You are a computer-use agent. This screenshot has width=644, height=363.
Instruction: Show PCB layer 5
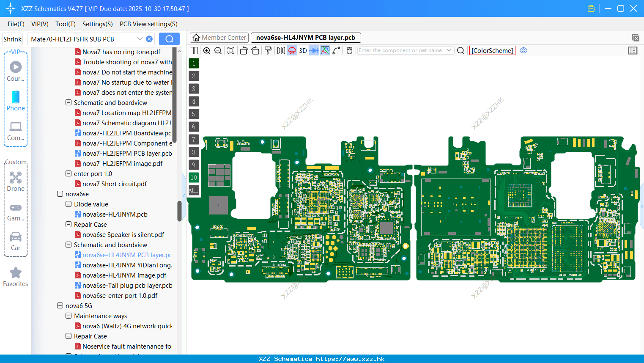[x=194, y=114]
